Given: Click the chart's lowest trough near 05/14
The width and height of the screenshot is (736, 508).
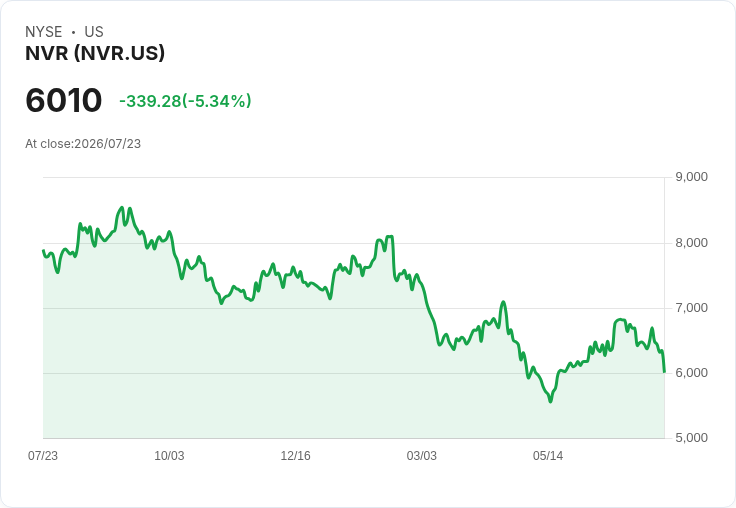Looking at the screenshot, I should 551,401.
